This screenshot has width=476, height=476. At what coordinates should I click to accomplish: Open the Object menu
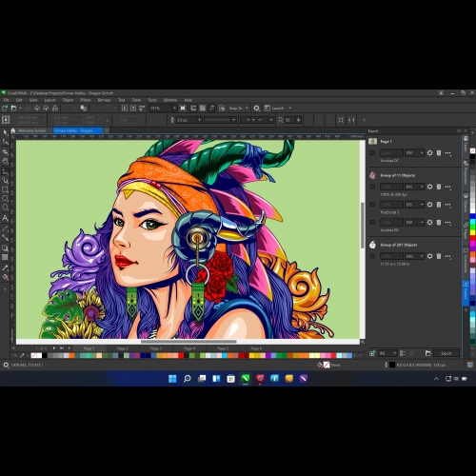coord(68,100)
